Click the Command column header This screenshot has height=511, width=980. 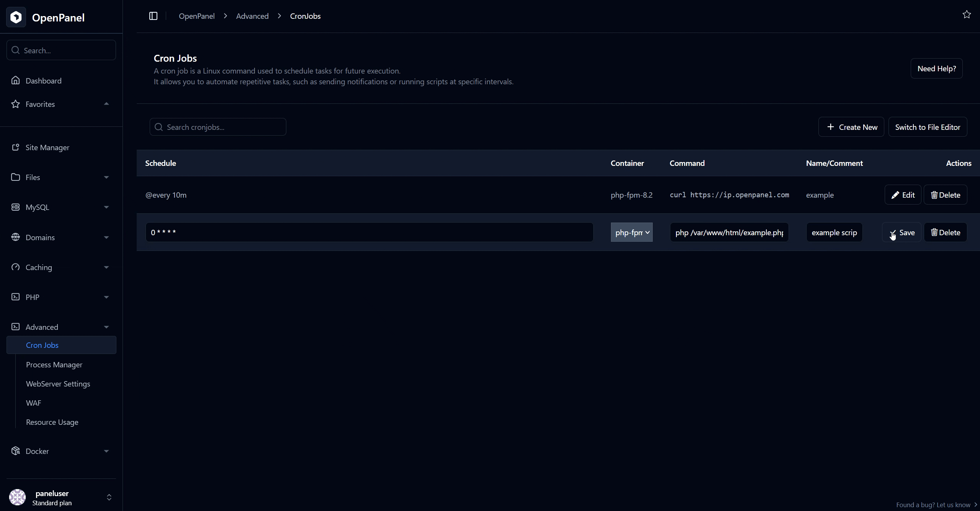pyautogui.click(x=687, y=163)
